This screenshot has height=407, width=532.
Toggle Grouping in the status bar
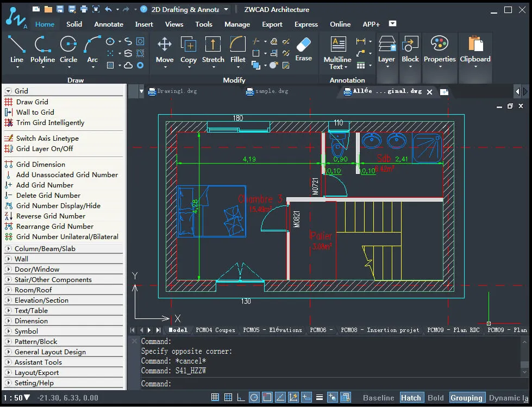467,397
